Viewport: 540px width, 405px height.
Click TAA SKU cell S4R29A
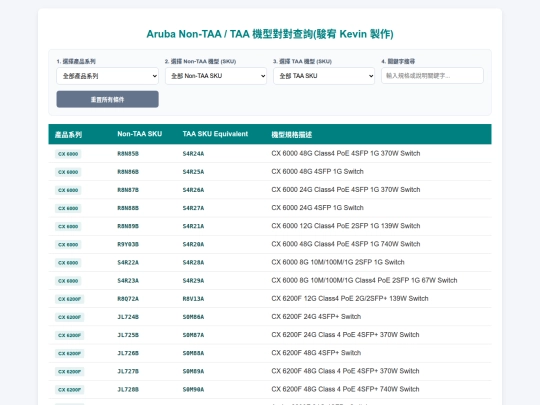click(193, 281)
